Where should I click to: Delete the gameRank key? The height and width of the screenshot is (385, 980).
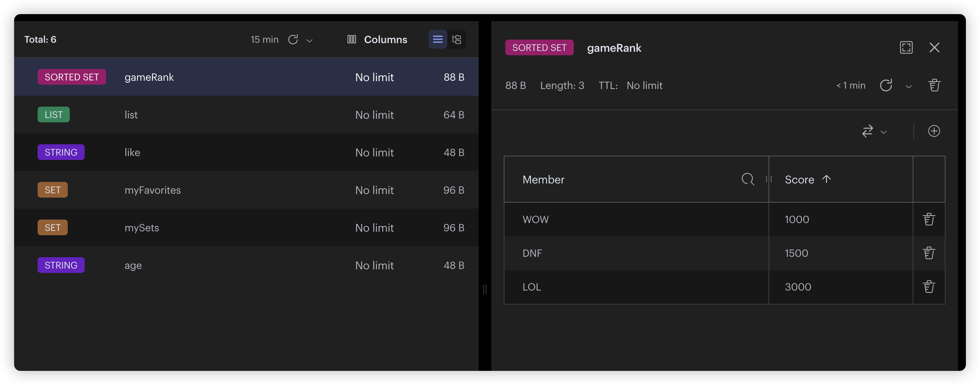point(934,85)
